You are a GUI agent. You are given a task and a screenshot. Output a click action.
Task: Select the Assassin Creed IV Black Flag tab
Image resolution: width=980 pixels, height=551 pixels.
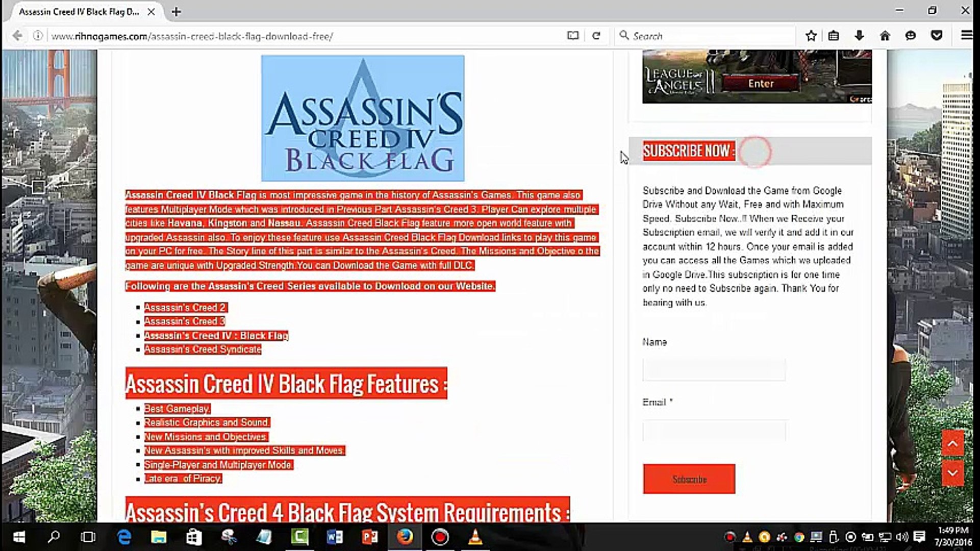[x=79, y=12]
